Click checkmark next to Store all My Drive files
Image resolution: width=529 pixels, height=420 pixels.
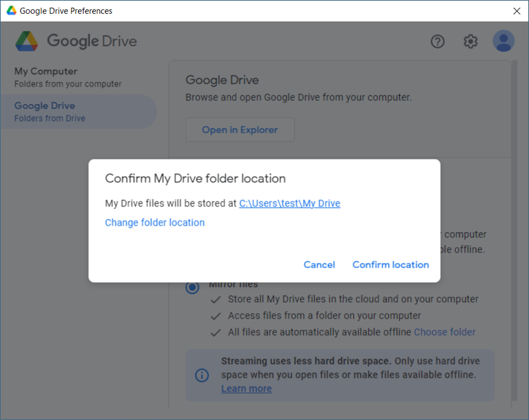click(x=216, y=300)
